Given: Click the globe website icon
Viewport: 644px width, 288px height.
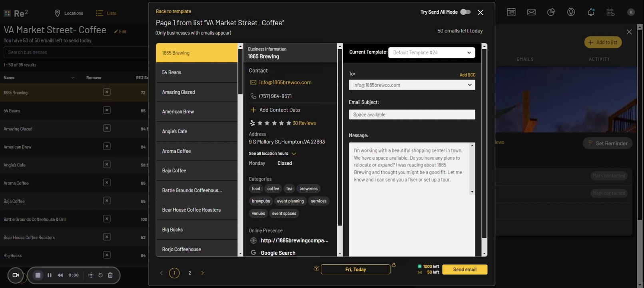Looking at the screenshot, I should coord(253,240).
